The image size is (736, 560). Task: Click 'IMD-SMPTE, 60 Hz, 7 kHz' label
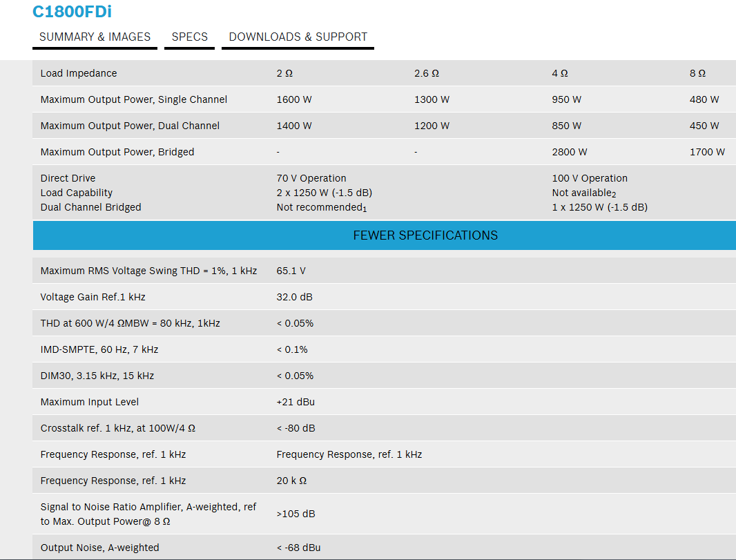tap(99, 349)
